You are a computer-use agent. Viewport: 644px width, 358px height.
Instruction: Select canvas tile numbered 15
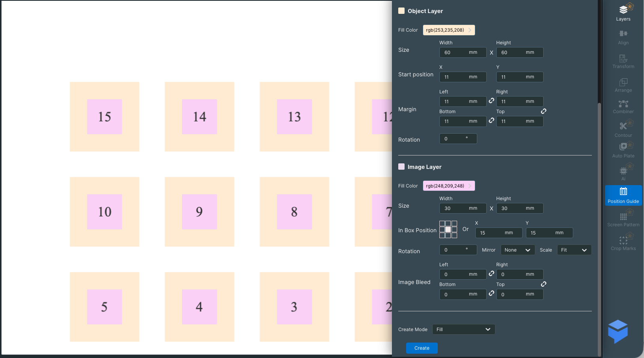coord(104,117)
